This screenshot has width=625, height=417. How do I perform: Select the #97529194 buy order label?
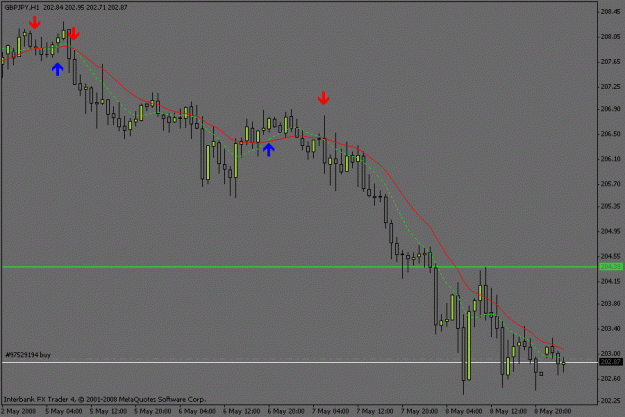tap(28, 355)
